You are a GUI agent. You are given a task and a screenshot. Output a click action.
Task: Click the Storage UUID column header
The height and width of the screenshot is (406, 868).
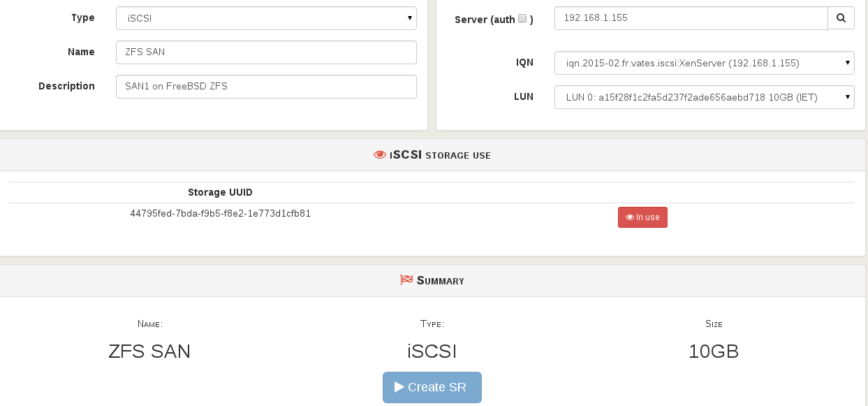click(x=220, y=192)
